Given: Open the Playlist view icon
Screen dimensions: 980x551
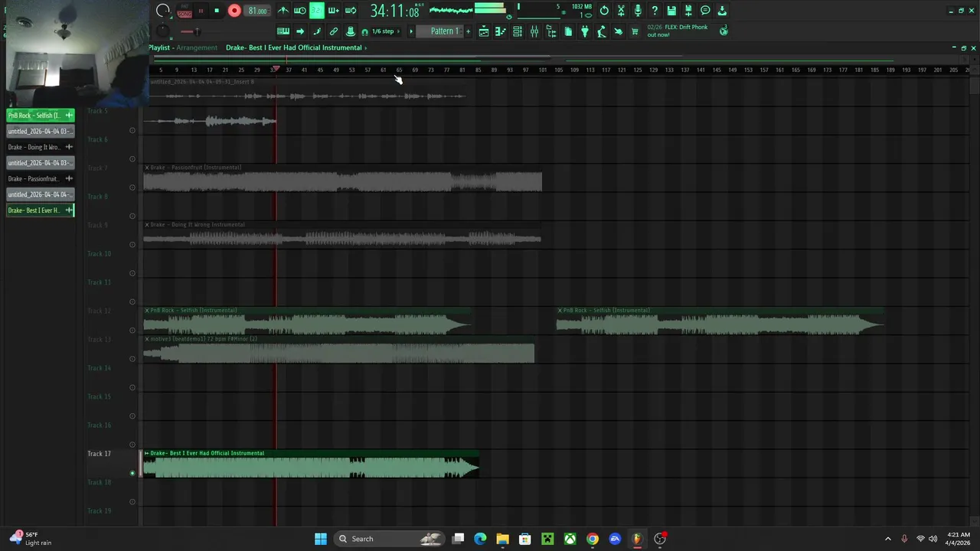Looking at the screenshot, I should click(x=484, y=31).
